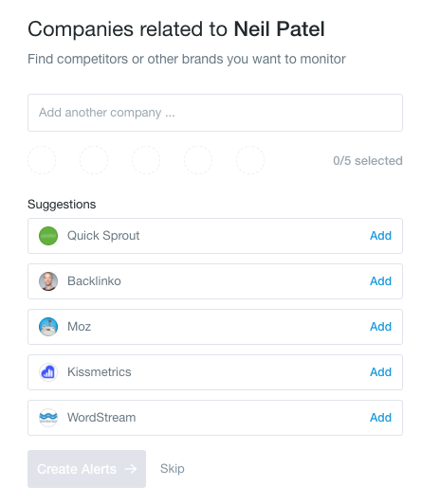The image size is (440, 504).
Task: Add Moz to the selection
Action: pyautogui.click(x=380, y=327)
